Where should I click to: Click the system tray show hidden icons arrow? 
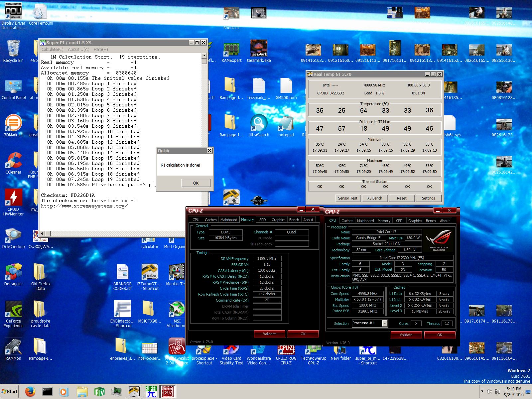coord(482,391)
